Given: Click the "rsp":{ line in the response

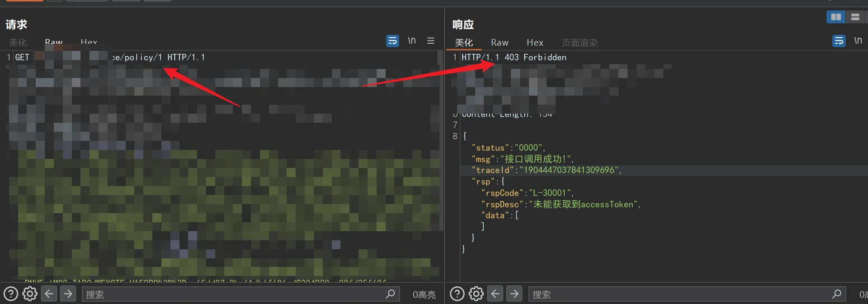Looking at the screenshot, I should (488, 181).
